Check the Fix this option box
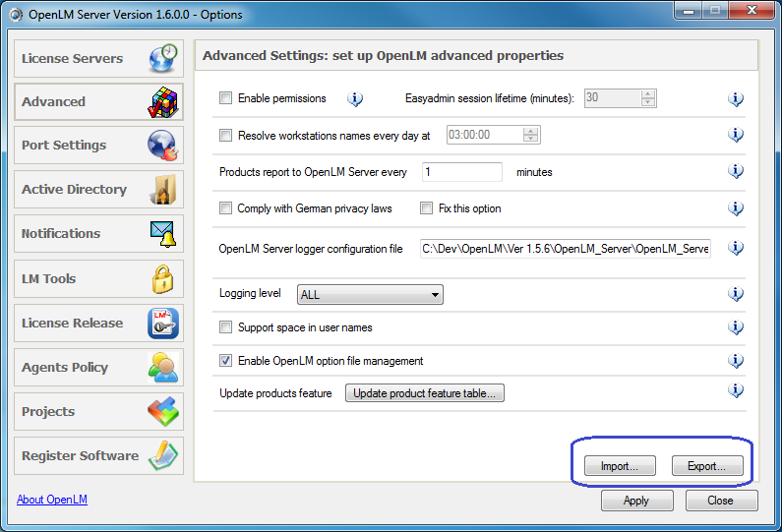This screenshot has height=532, width=782. pos(426,207)
